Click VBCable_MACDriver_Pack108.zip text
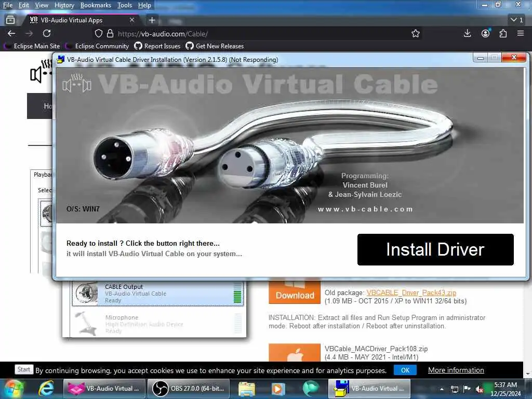The image size is (532, 399). pyautogui.click(x=376, y=349)
